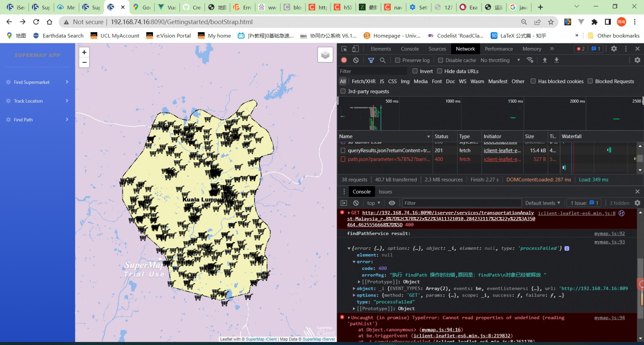Expand the Find Supermarket menu
Viewport: 644px width, 345px height.
(37, 82)
